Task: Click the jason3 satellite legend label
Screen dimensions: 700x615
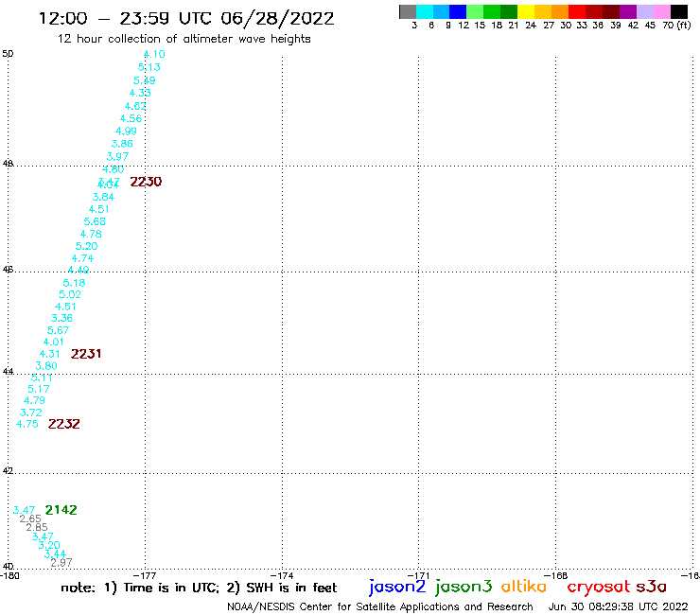Action: (464, 587)
